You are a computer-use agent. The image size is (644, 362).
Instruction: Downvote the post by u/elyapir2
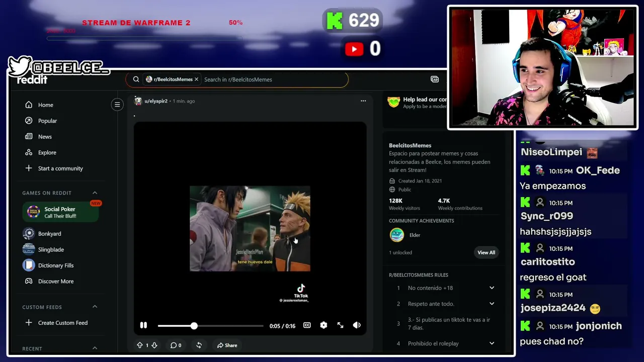(154, 345)
